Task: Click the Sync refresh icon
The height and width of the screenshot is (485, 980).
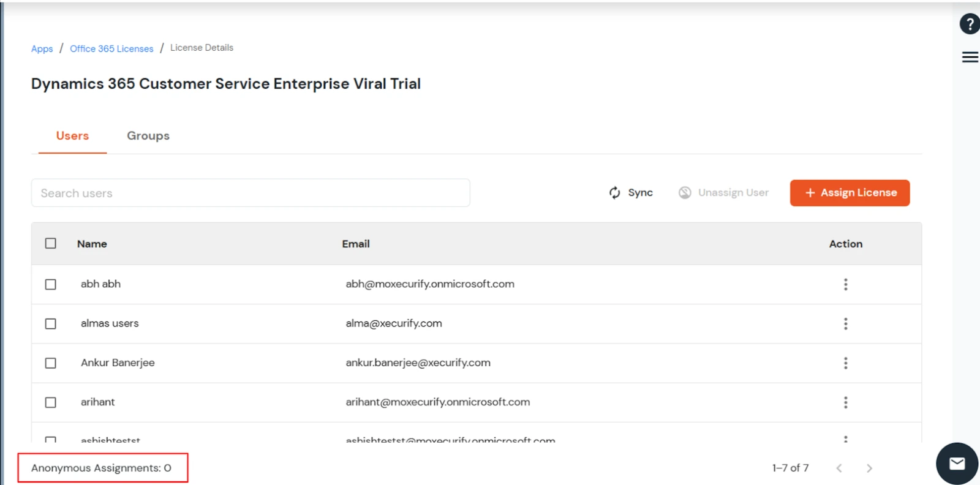Action: 615,193
